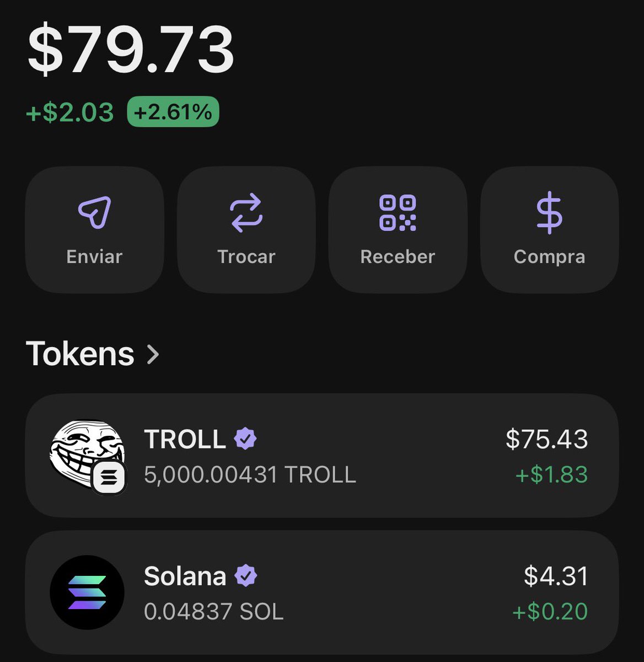Click the Solana logo in token list
The height and width of the screenshot is (662, 644).
pos(87,592)
